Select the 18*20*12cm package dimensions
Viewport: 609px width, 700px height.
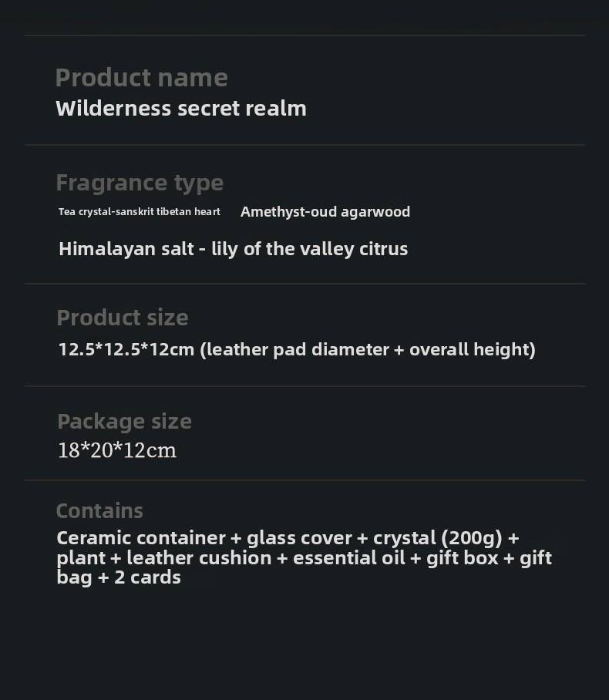[117, 450]
